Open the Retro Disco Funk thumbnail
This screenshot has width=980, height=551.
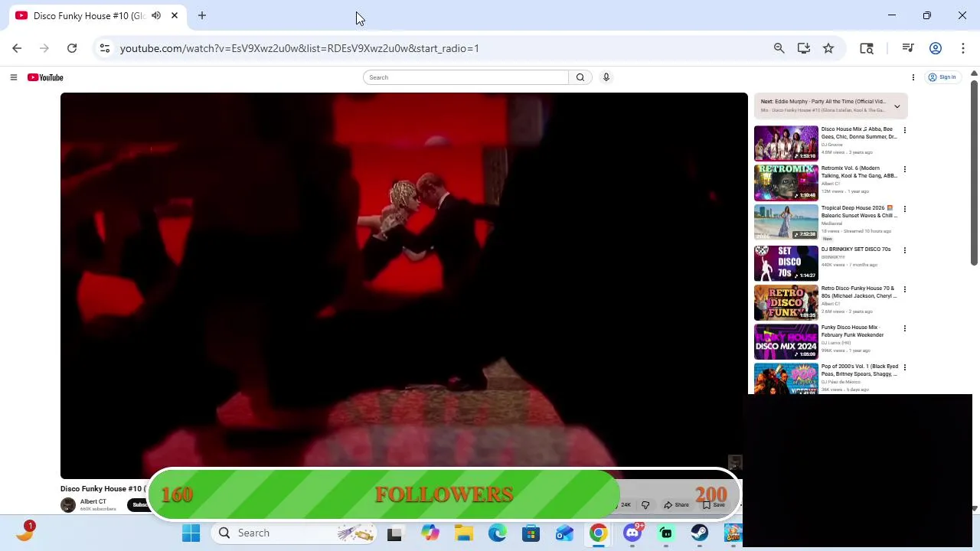[786, 302]
